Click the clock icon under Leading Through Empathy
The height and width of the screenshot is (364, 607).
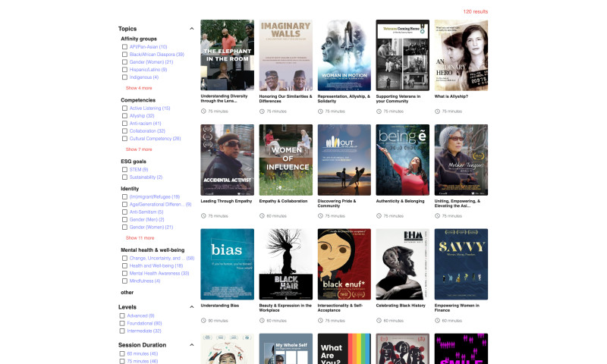click(x=203, y=215)
